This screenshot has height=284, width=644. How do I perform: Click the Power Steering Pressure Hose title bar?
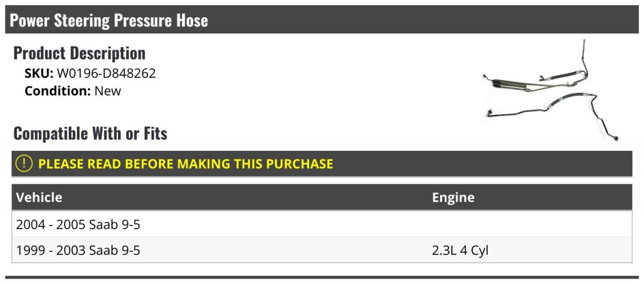322,20
